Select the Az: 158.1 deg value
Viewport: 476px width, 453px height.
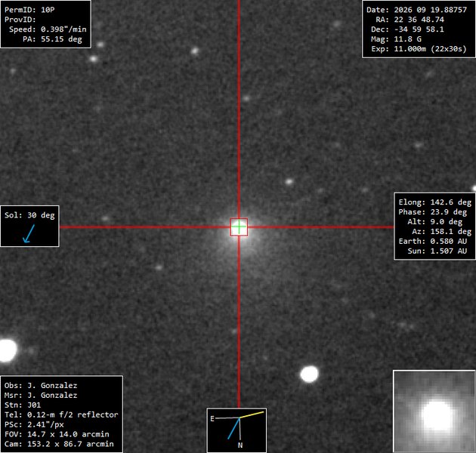pos(442,231)
